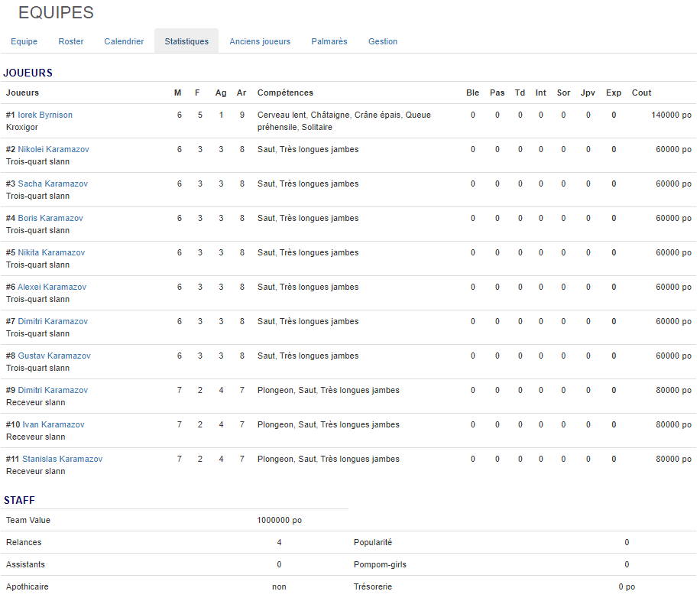Open the Stanislas Karamazov link

62,459
